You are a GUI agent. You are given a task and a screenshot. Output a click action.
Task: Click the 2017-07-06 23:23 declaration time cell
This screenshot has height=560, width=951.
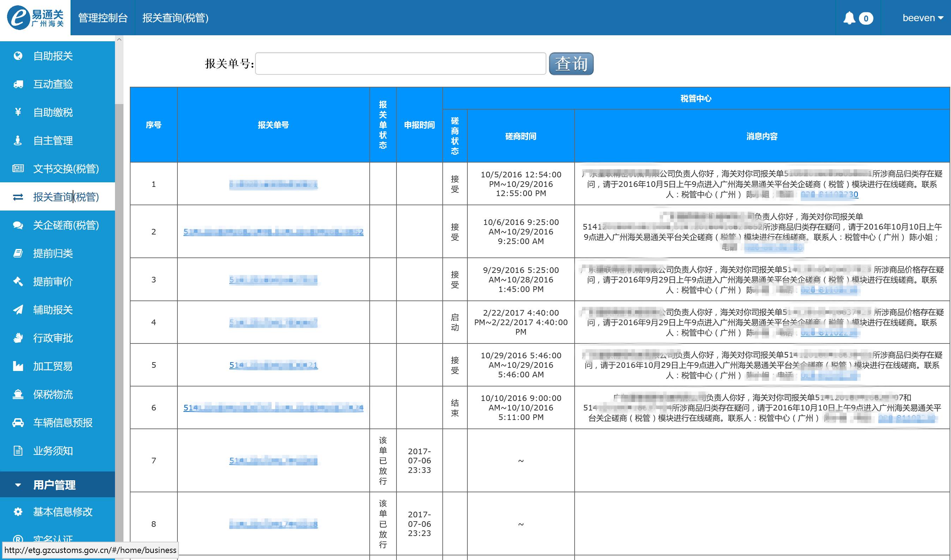click(x=419, y=524)
